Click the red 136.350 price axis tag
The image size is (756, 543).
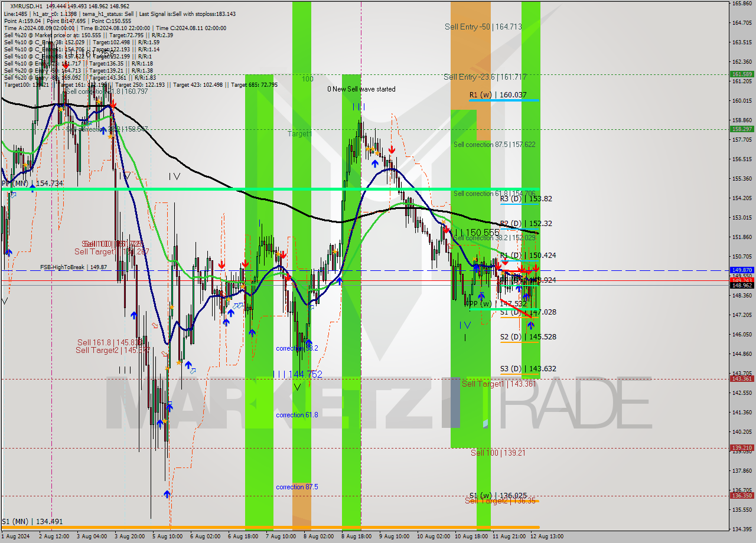pos(742,495)
